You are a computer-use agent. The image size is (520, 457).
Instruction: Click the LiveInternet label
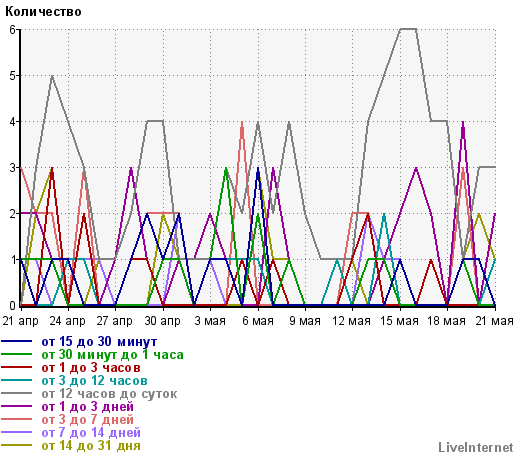pyautogui.click(x=475, y=447)
